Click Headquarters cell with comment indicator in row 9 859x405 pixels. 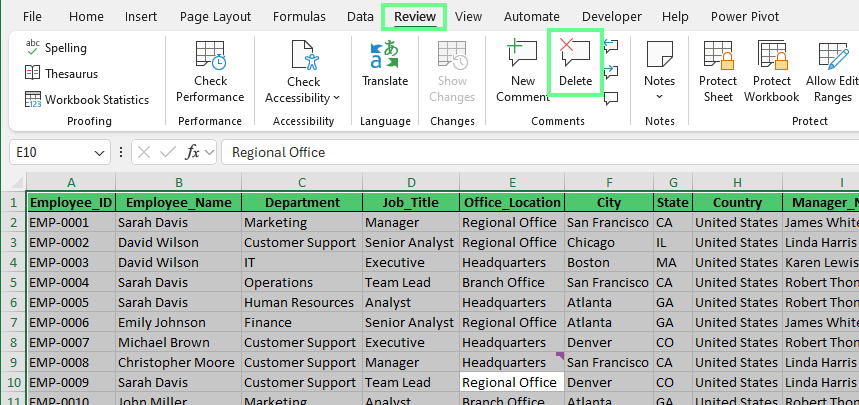pos(512,362)
